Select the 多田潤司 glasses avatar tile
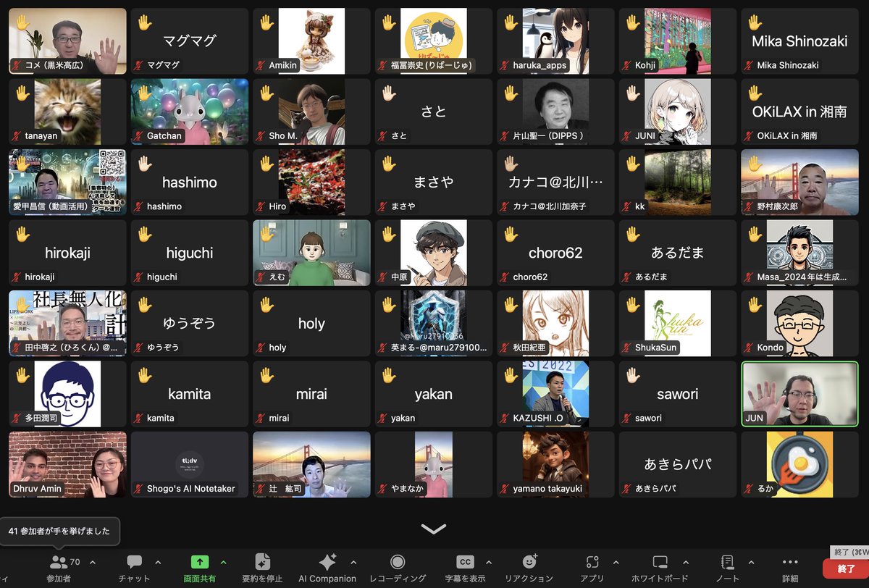Screen dimensions: 869x588 click(67, 394)
